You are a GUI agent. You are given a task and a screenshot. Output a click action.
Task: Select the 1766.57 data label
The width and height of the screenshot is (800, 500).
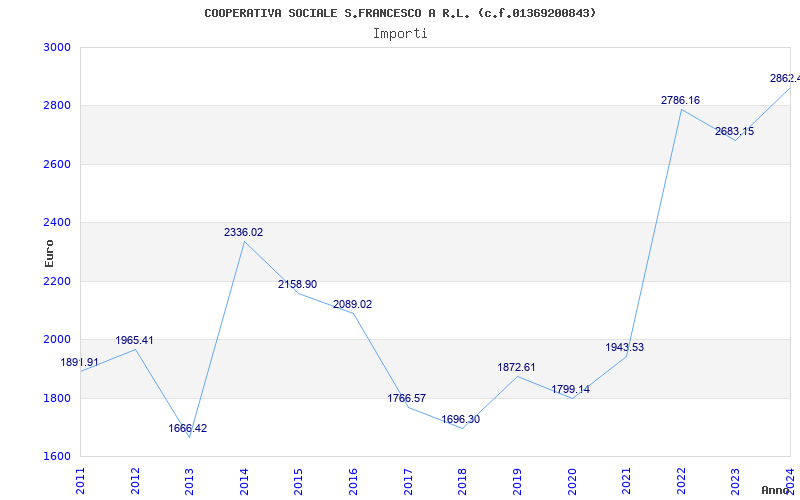pos(407,398)
